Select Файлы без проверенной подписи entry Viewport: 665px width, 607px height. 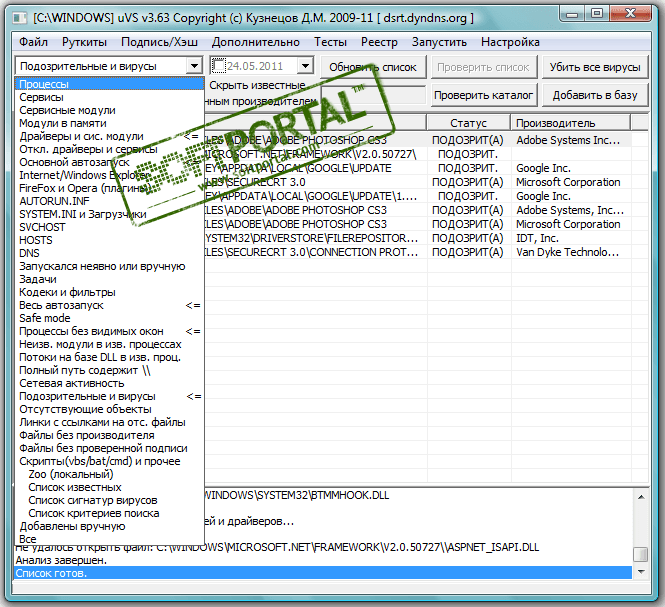109,448
